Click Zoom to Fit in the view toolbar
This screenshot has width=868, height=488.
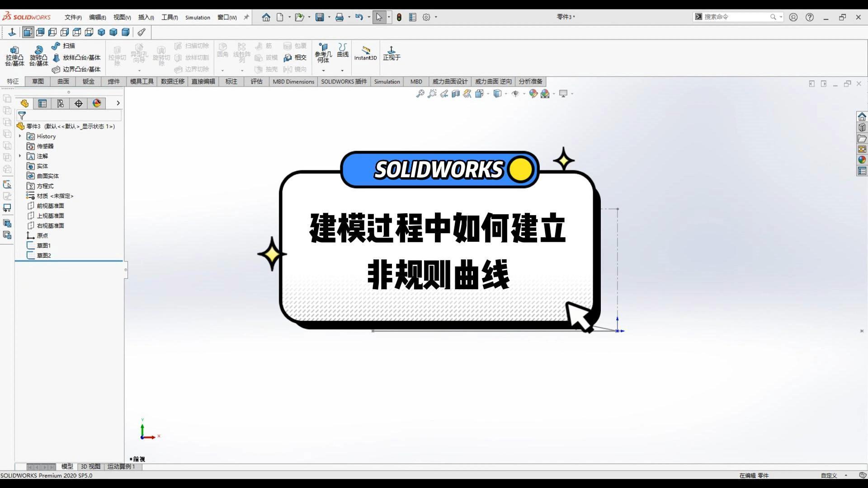click(420, 94)
